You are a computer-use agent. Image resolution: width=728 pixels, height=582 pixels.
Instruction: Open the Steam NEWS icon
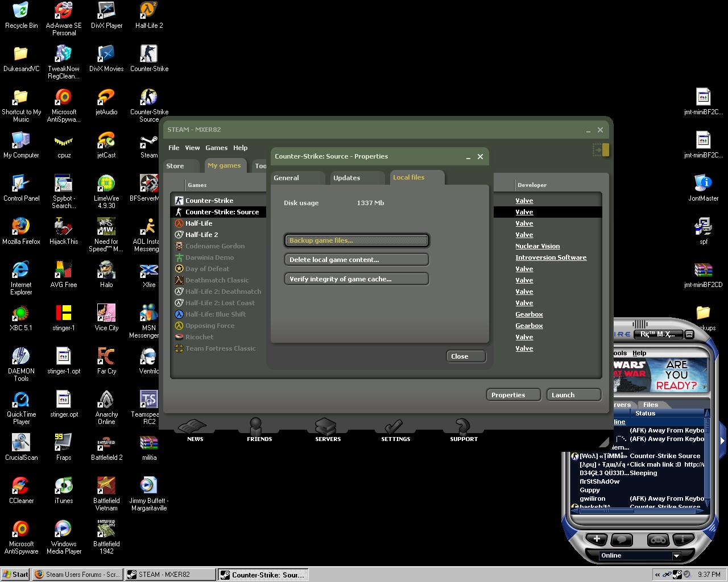coord(195,430)
